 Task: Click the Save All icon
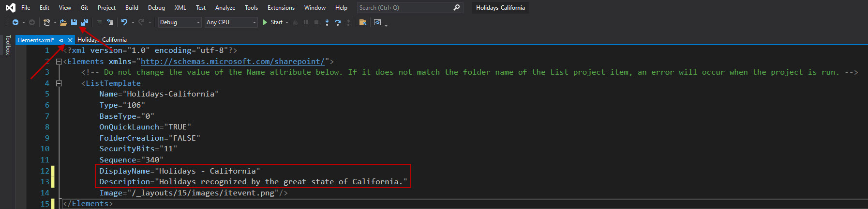click(x=85, y=22)
